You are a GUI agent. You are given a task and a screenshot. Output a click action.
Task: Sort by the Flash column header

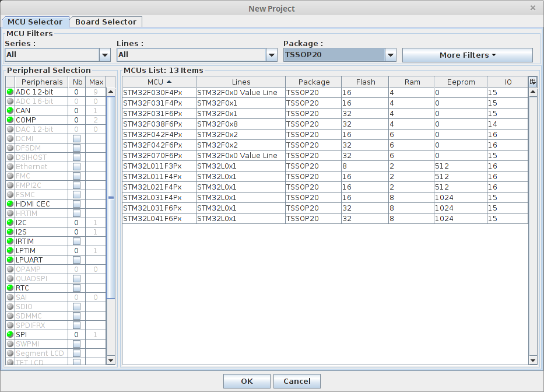tap(366, 82)
